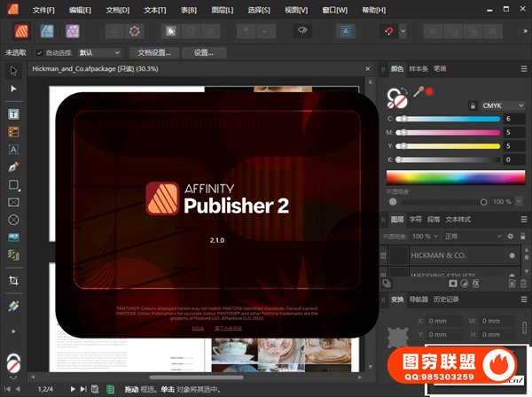Click the red magnet snapping icon
This screenshot has width=532, height=397.
click(x=387, y=31)
